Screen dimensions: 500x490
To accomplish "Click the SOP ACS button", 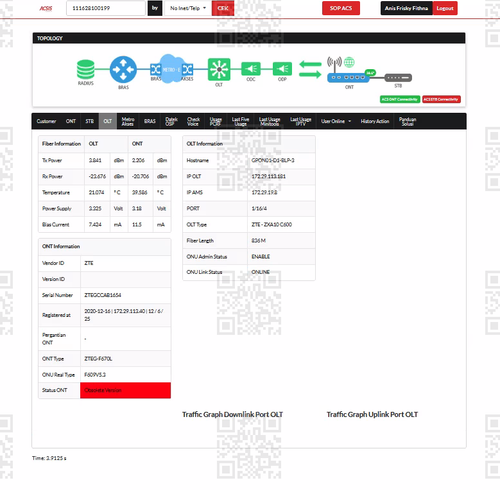I will pyautogui.click(x=341, y=8).
